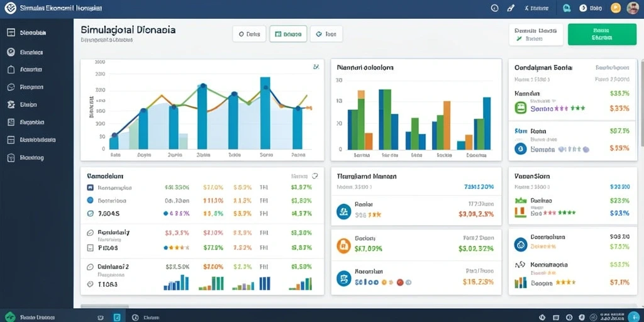Click the blue round icon beside "$3,08, 2.3%" row

pos(344,211)
